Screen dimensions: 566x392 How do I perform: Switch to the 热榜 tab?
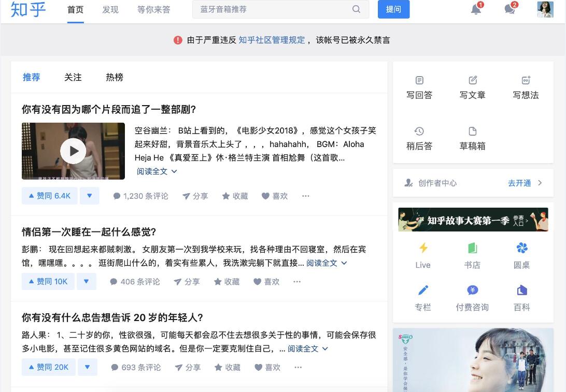pyautogui.click(x=115, y=77)
